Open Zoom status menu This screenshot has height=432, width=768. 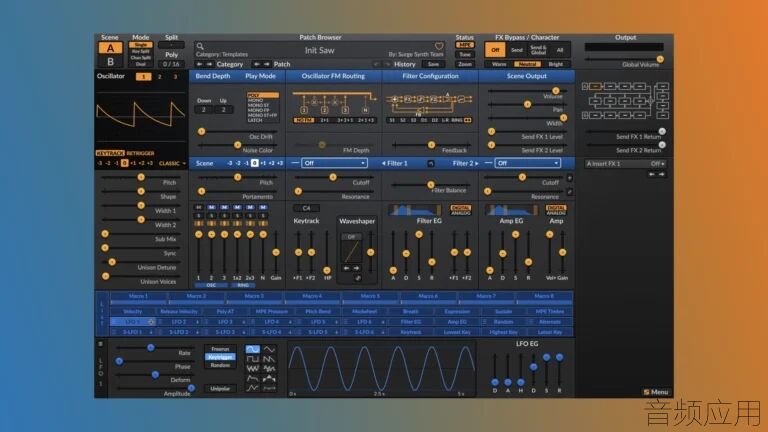coord(464,64)
